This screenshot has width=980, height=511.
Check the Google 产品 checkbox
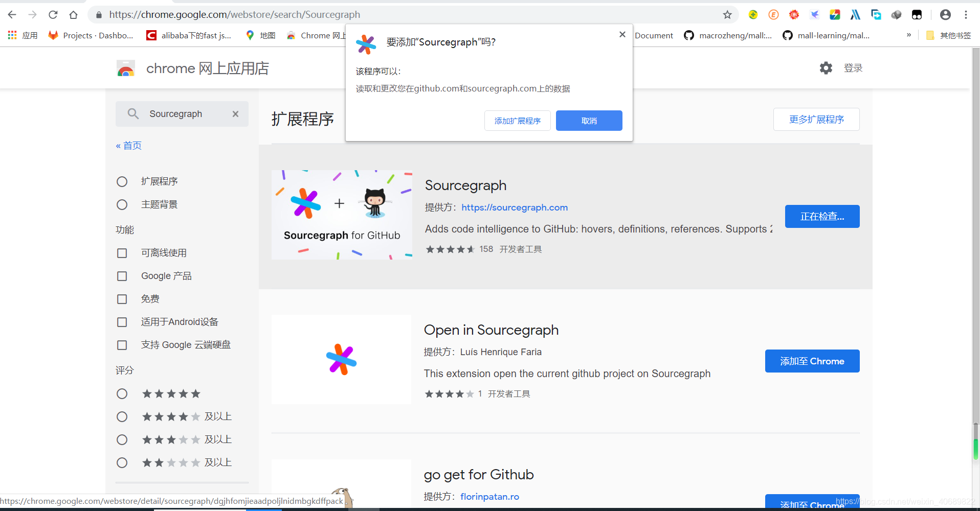tap(122, 276)
